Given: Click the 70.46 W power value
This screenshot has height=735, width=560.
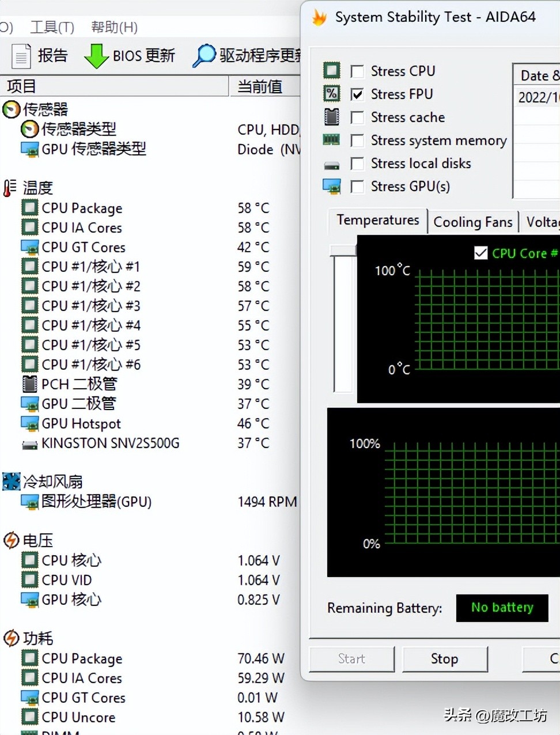Looking at the screenshot, I should pos(260,658).
